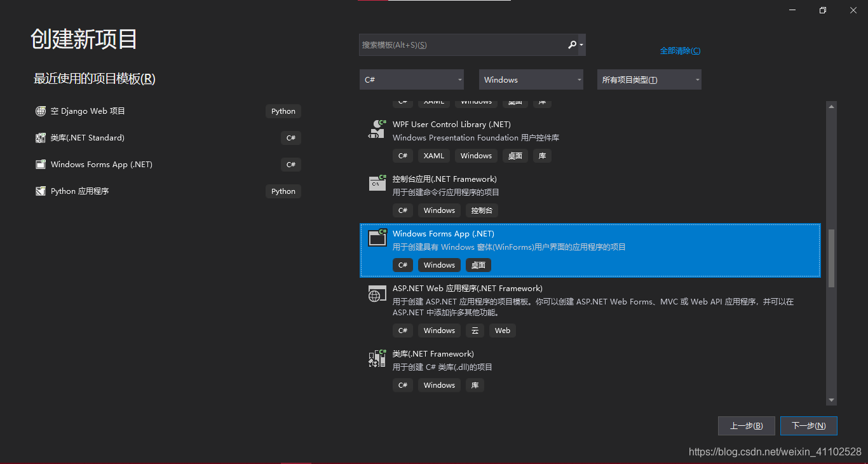
Task: Select the ASP.NET Web 应用程序(.NET Framework) title
Action: [467, 288]
